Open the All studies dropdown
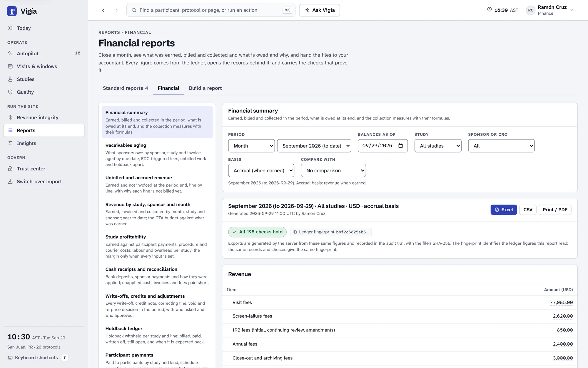Screen dimensions: 588x368 coord(438,146)
